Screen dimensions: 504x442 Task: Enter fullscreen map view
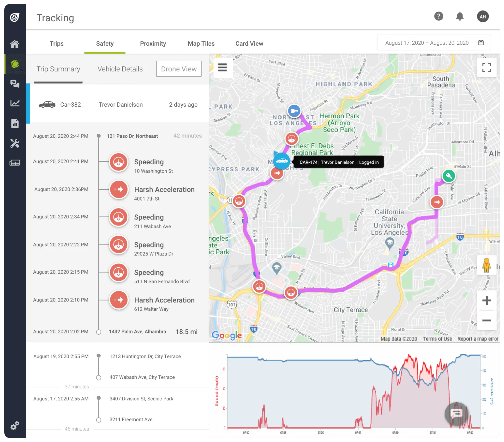[x=487, y=67]
